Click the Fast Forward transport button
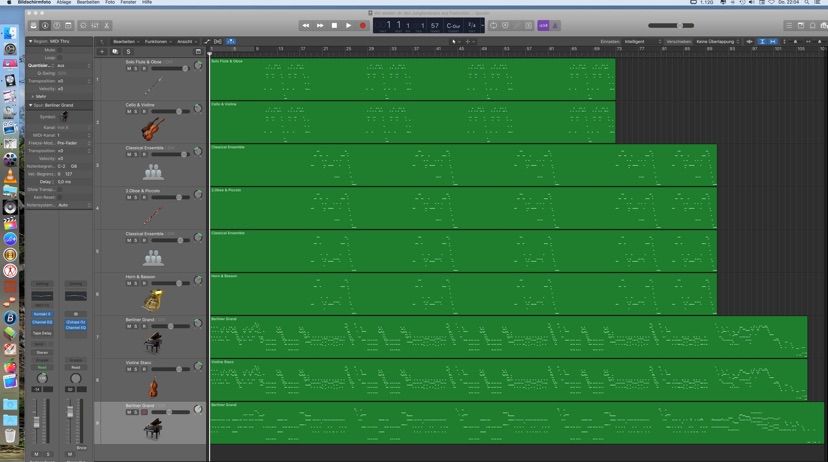 tap(320, 25)
